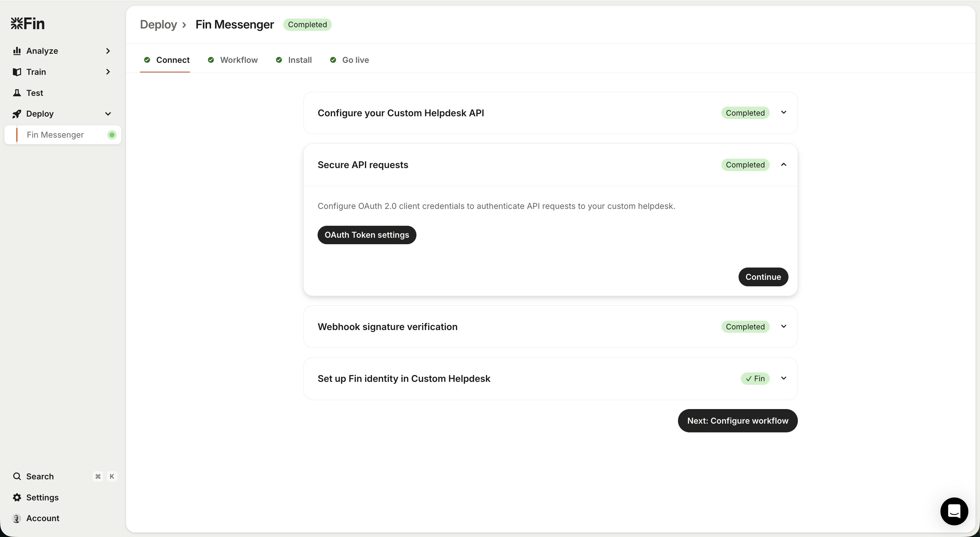The height and width of the screenshot is (537, 980).
Task: Expand Webhook signature verification section
Action: [783, 327]
